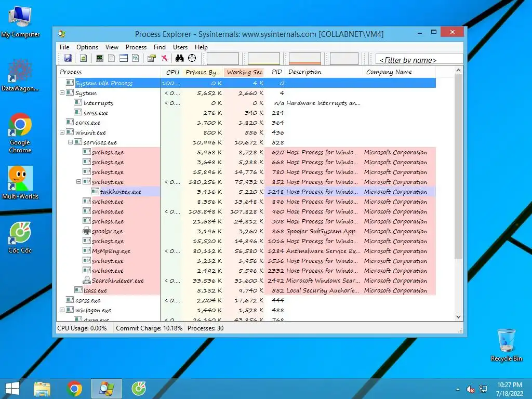Click the binoculars Find Handle icon
This screenshot has height=399, width=532.
point(179,58)
